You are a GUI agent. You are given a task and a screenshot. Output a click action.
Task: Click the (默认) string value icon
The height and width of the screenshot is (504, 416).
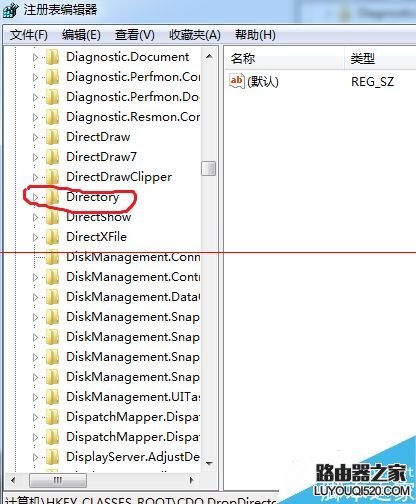coord(237,81)
